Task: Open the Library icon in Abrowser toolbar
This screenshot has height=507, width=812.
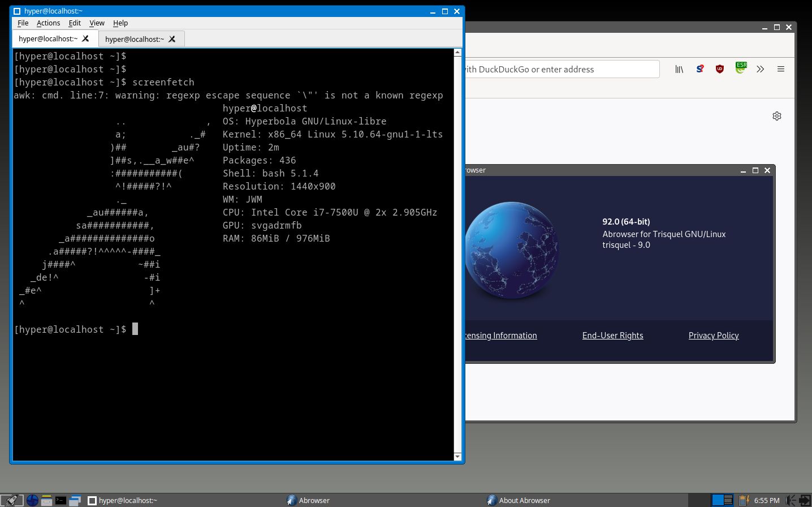Action: 679,69
